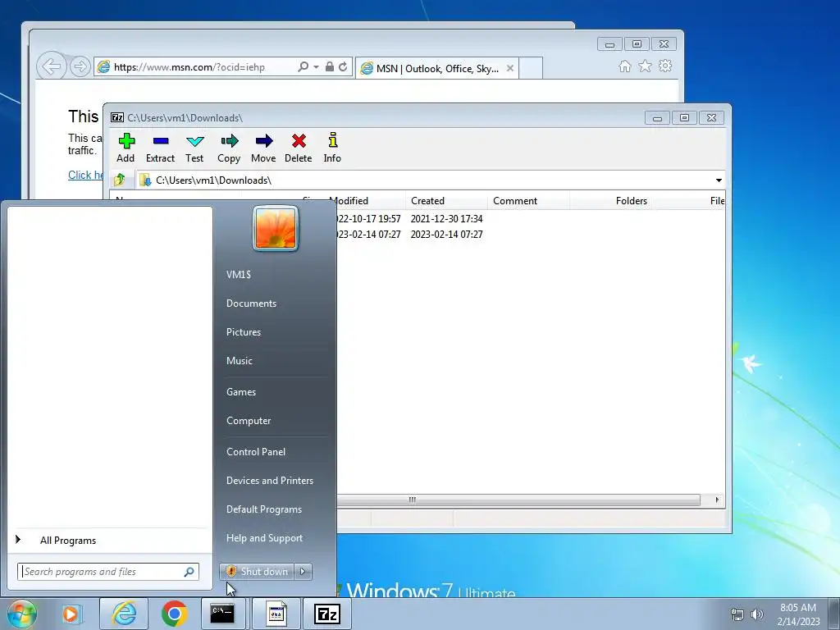
Task: Open Help and Support
Action: [x=265, y=538]
